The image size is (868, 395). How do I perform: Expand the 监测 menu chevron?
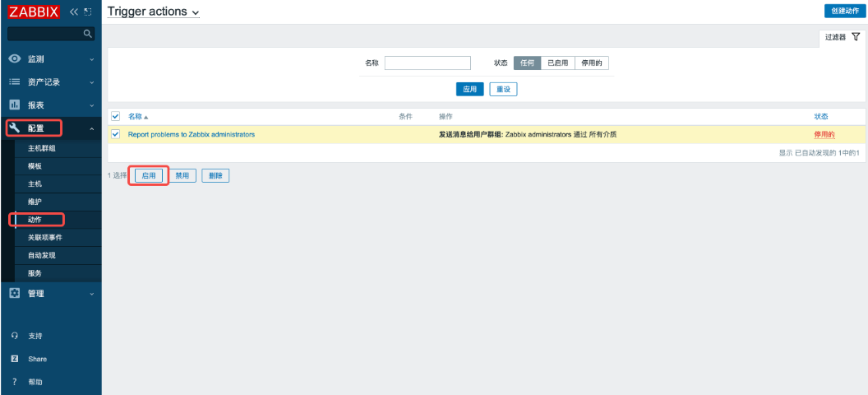tap(92, 59)
